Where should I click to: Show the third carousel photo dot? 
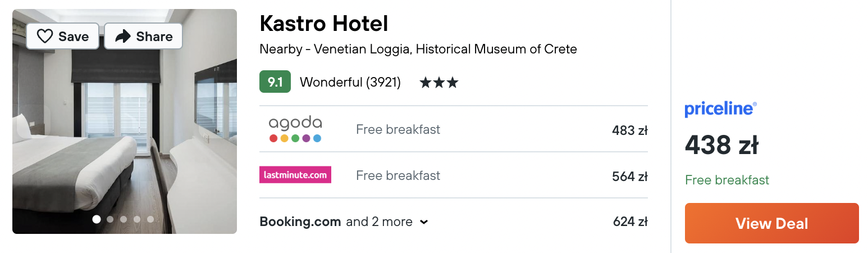124,219
